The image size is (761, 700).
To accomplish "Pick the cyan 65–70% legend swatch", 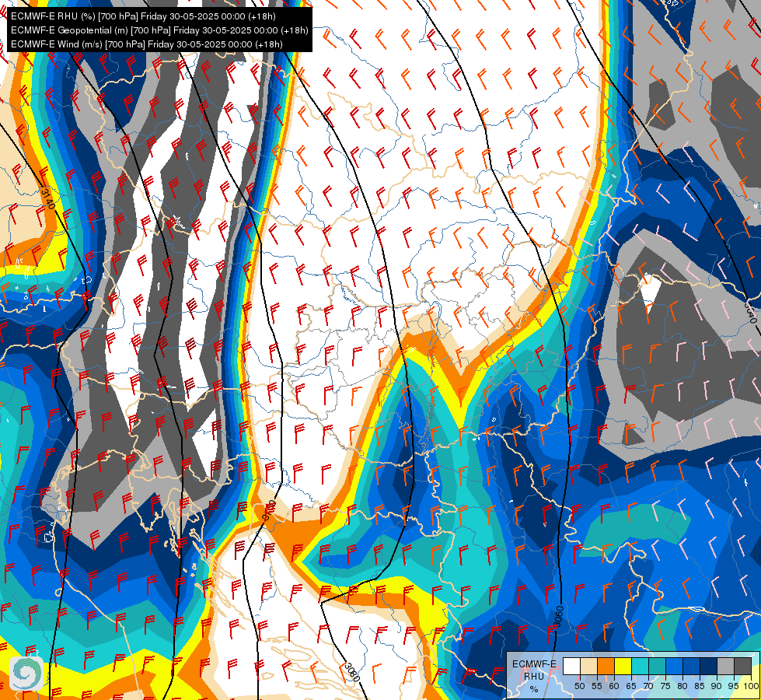I will click(x=641, y=666).
